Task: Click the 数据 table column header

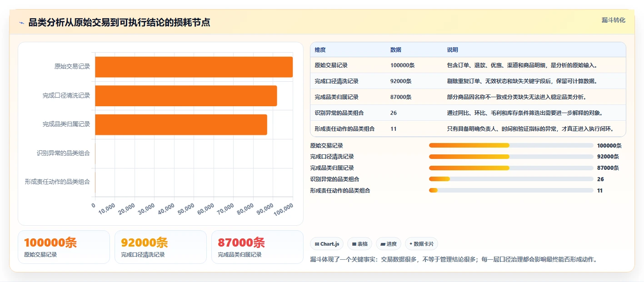Action: (x=395, y=50)
